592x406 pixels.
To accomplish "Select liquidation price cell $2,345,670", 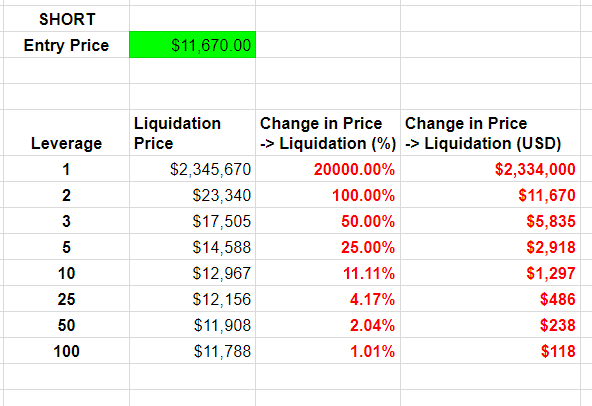I will pos(193,169).
